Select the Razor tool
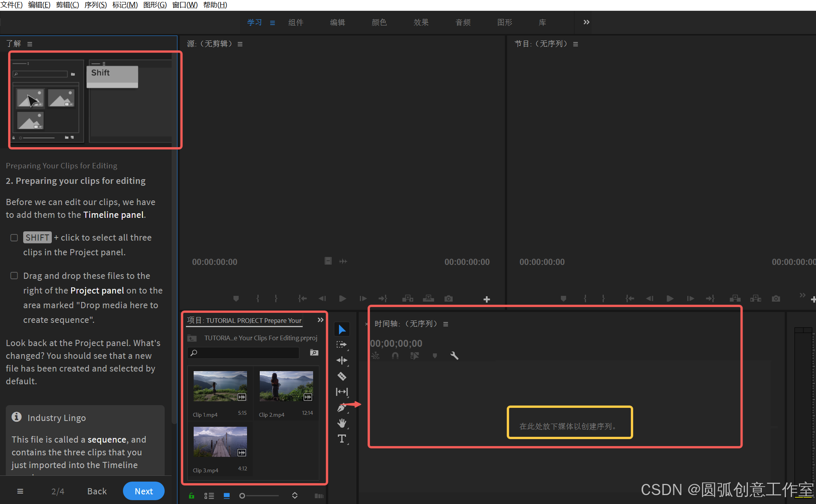Viewport: 816px width, 504px height. pyautogui.click(x=342, y=376)
